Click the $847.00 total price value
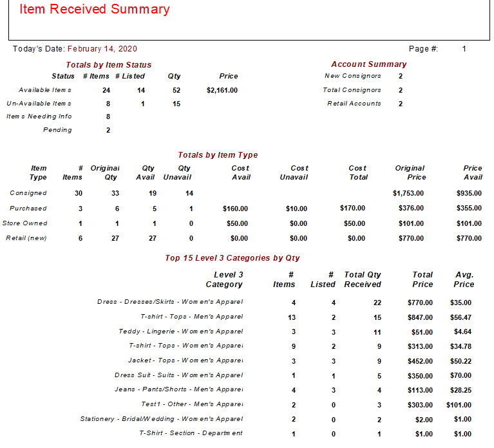 pyautogui.click(x=420, y=317)
